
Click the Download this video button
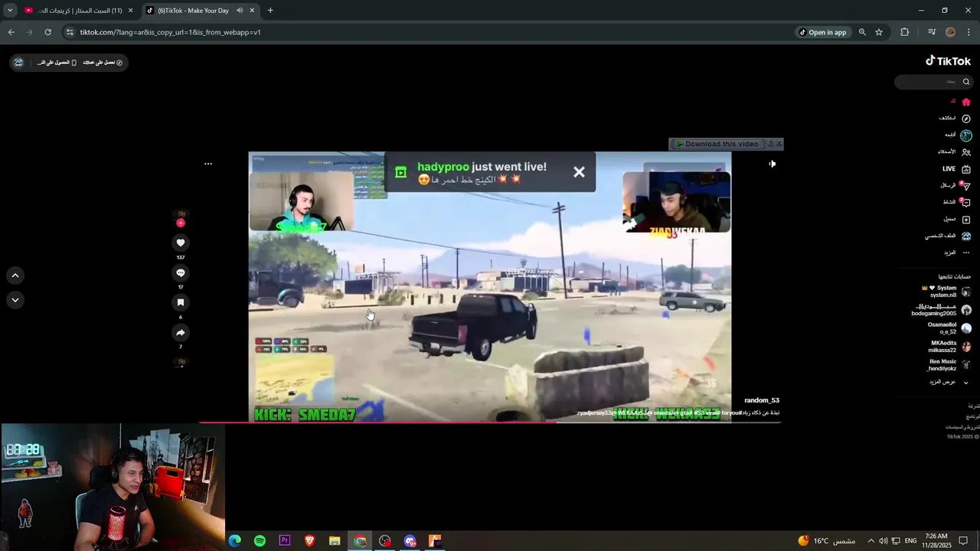point(717,144)
